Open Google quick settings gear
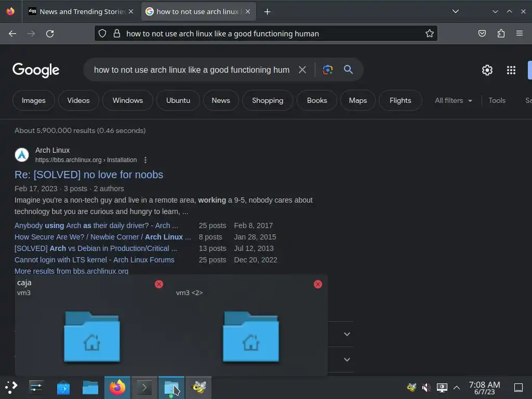Image resolution: width=532 pixels, height=399 pixels. (x=487, y=70)
